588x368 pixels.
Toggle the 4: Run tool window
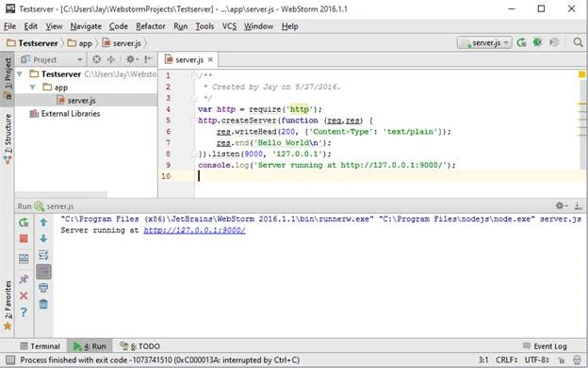pos(90,346)
